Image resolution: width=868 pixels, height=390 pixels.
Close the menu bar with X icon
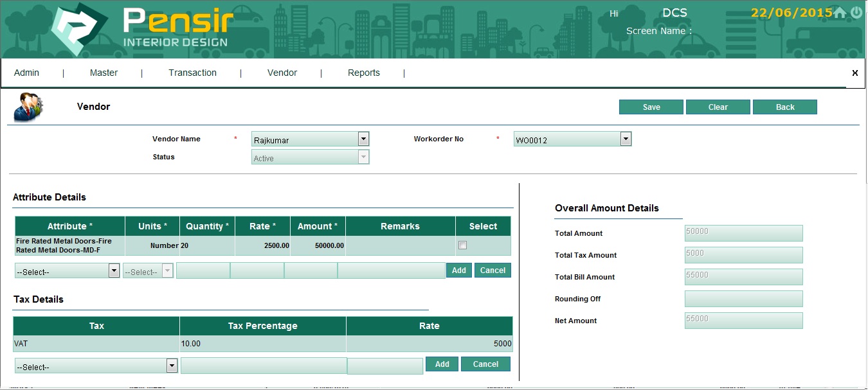[854, 73]
